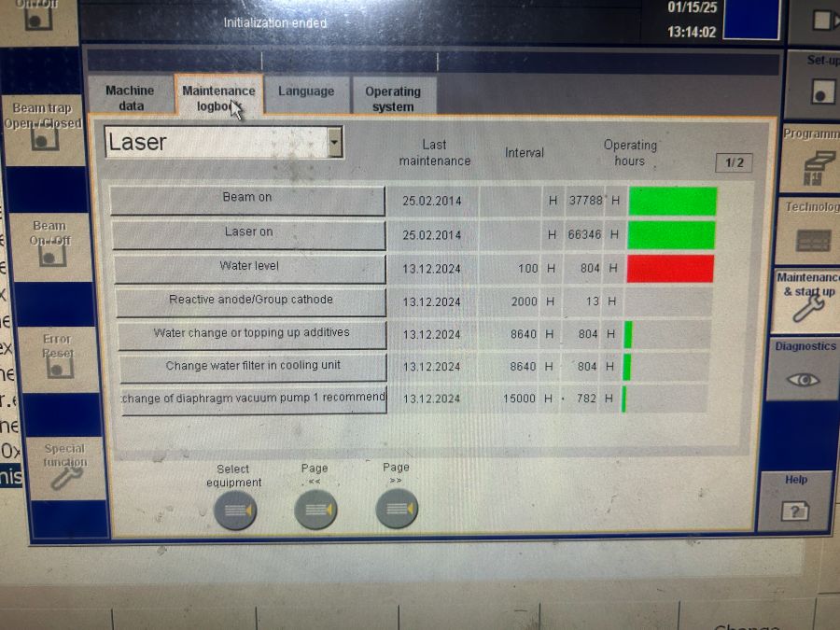Click the green Beam on status bar
The image size is (840, 630).
pos(672,201)
